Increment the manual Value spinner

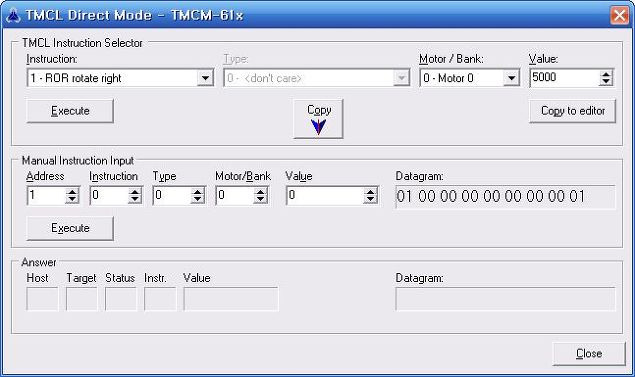pos(370,192)
